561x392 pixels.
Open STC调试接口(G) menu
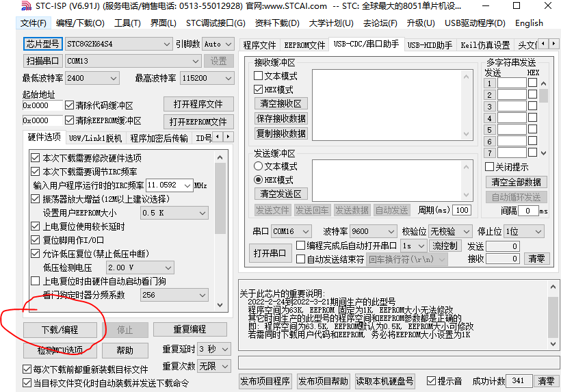216,23
